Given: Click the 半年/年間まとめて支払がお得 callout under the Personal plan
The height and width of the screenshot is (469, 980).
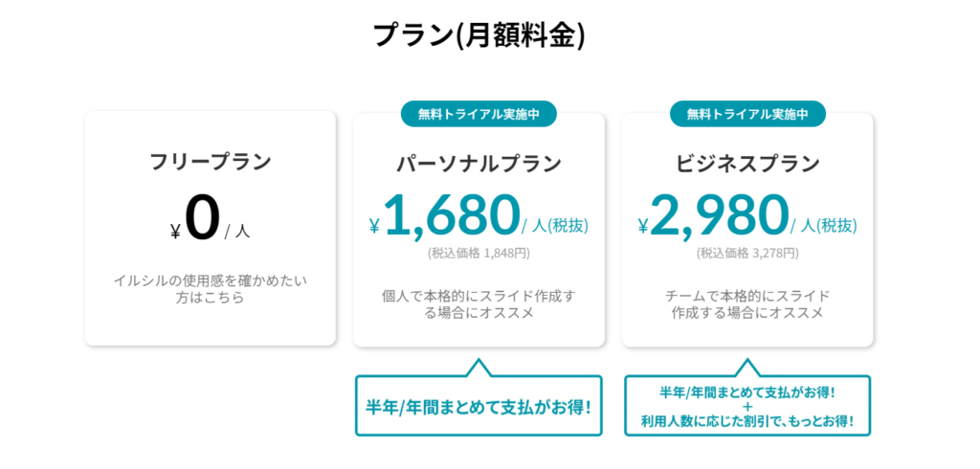Looking at the screenshot, I should [479, 407].
